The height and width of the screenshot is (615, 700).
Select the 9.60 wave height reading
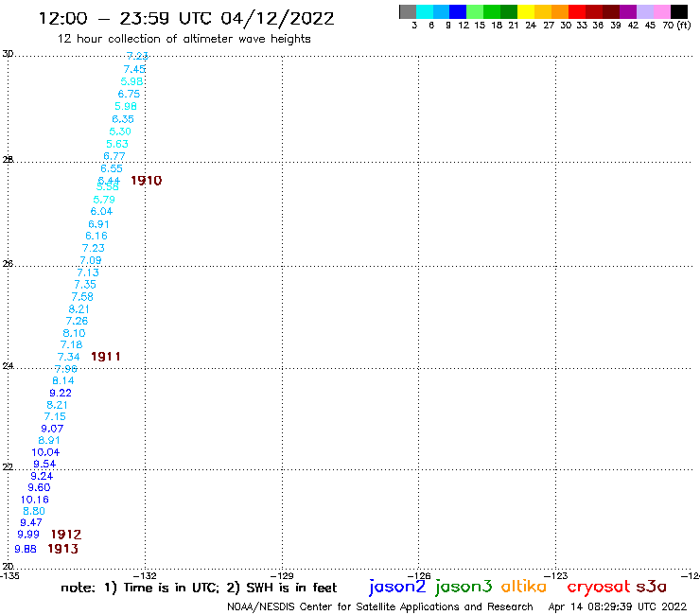coord(40,487)
